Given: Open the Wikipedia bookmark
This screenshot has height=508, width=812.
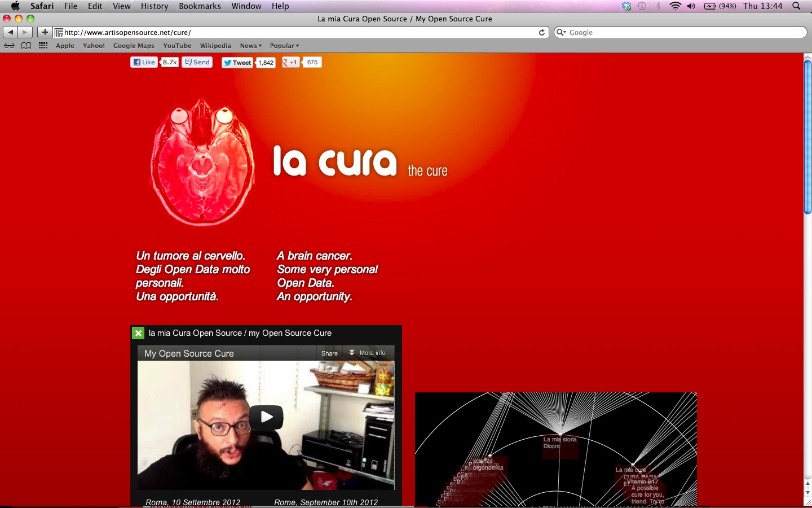Looking at the screenshot, I should pos(215,46).
